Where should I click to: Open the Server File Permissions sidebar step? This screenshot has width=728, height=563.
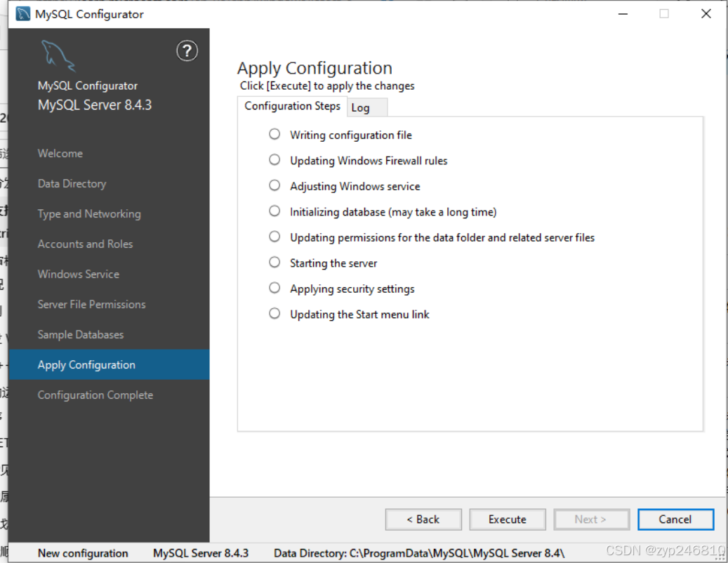pyautogui.click(x=91, y=305)
